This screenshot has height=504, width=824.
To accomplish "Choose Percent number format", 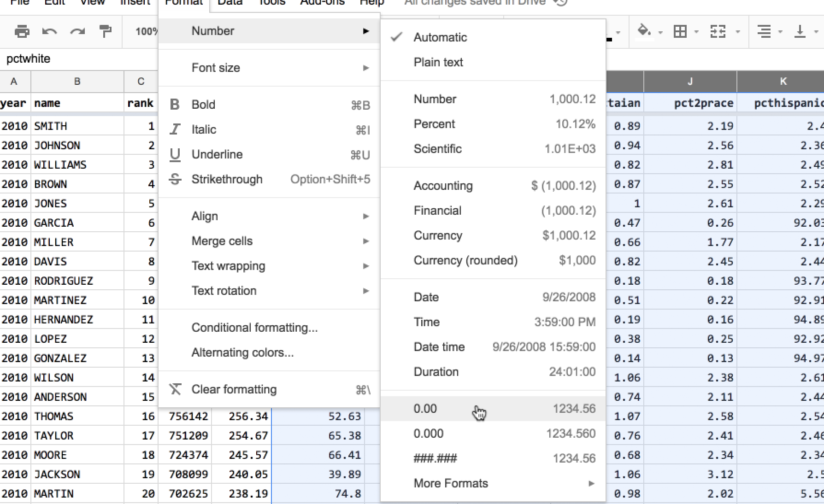I will (x=493, y=124).
